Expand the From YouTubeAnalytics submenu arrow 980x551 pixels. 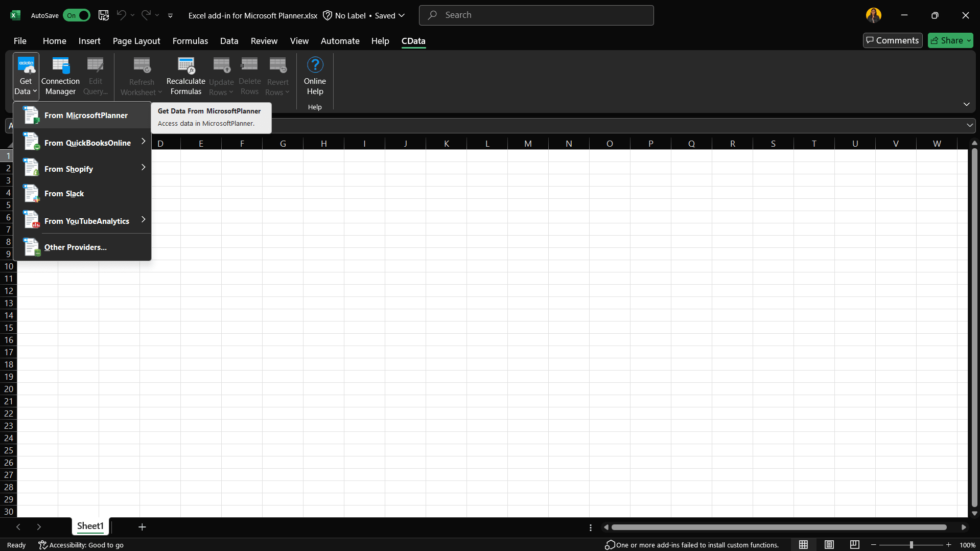pos(143,220)
